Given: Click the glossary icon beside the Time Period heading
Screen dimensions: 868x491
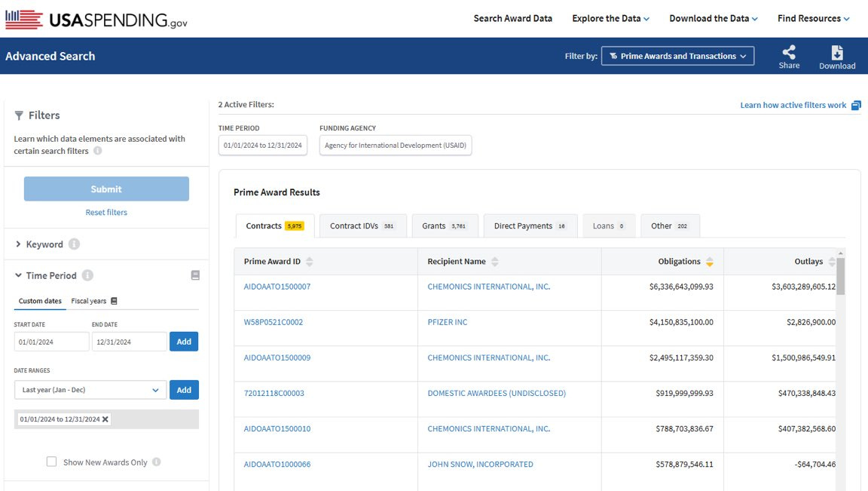Looking at the screenshot, I should point(195,275).
